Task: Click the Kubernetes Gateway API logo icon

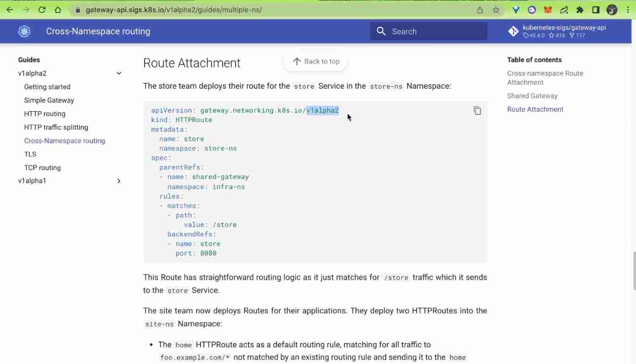Action: tap(24, 31)
